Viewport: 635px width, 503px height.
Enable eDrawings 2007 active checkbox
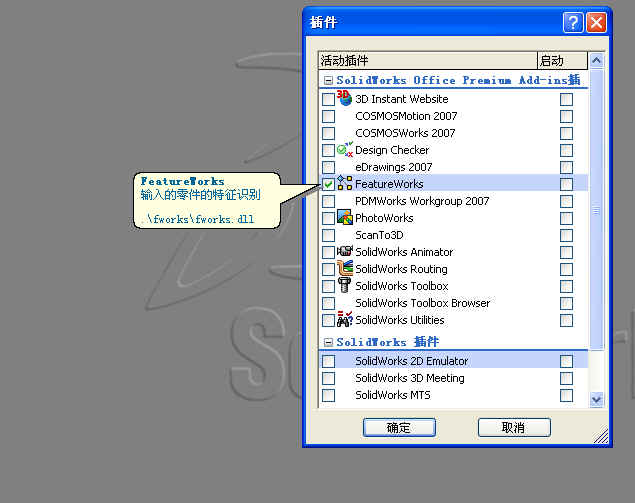pyautogui.click(x=328, y=168)
